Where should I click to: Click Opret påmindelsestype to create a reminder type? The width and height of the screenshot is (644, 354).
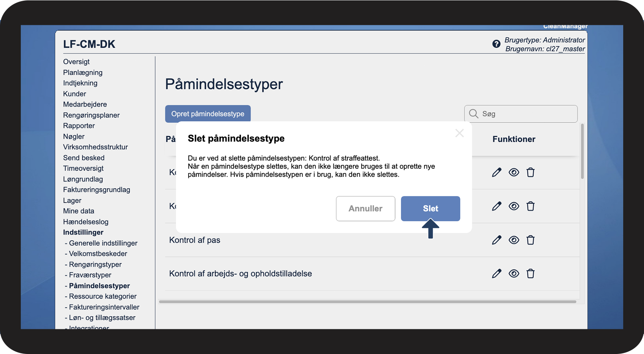pyautogui.click(x=208, y=113)
